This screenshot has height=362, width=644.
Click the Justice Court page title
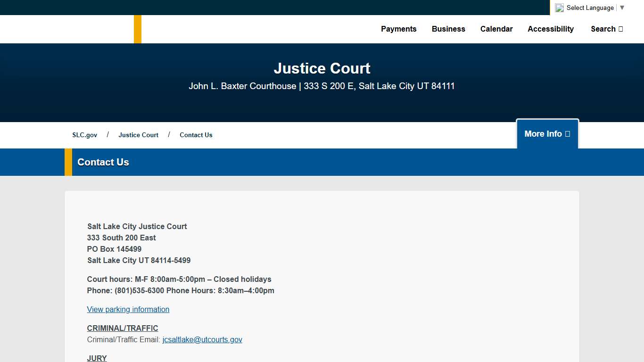[x=322, y=68]
